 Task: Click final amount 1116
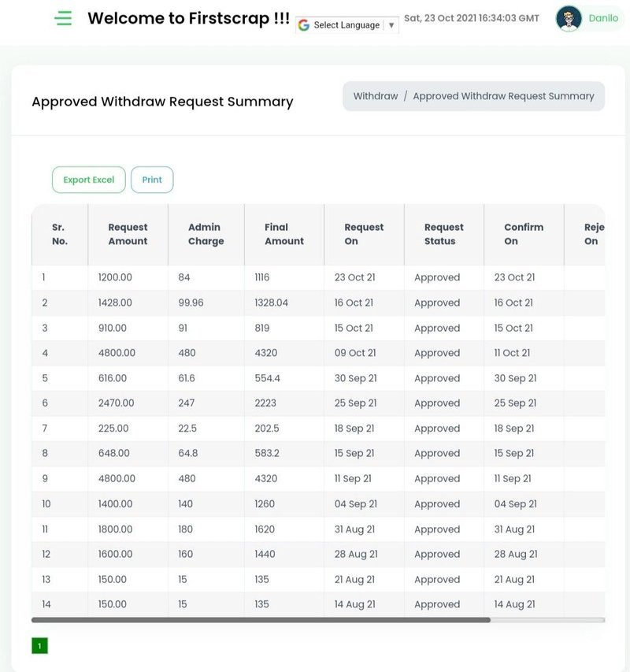[261, 277]
